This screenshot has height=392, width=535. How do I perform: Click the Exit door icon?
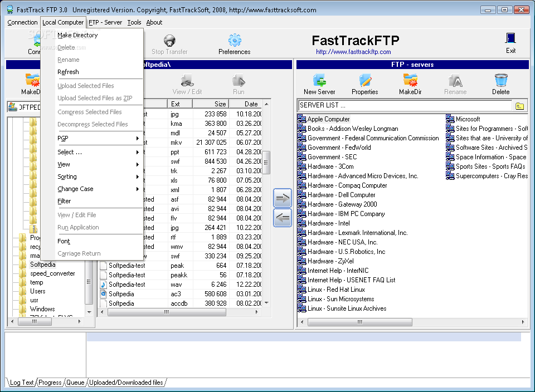coord(510,38)
